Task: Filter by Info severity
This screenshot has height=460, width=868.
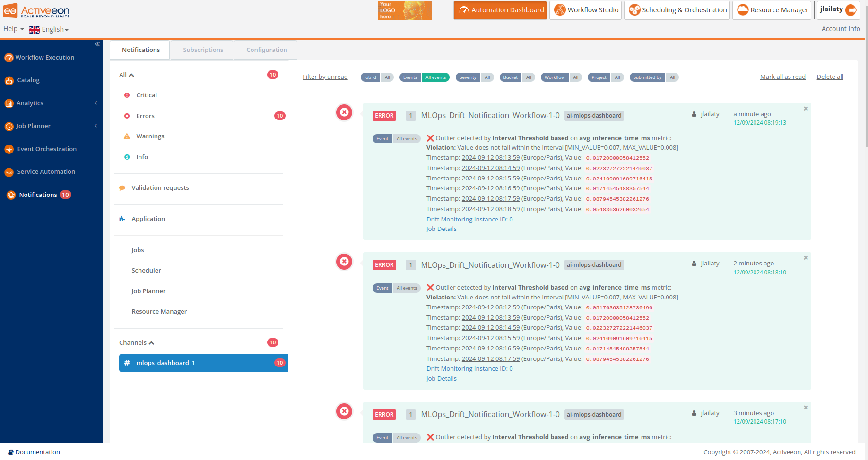Action: pyautogui.click(x=142, y=157)
